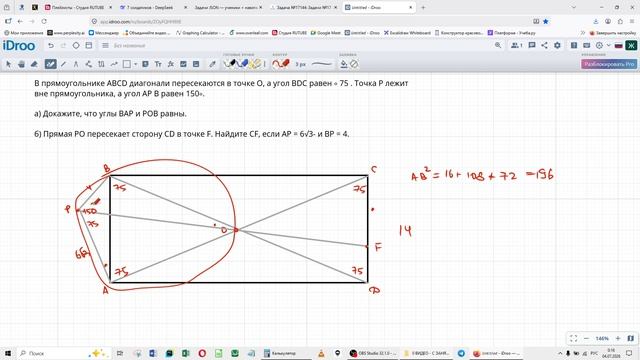Open a new browser tab
640x360 pixels.
click(423, 7)
